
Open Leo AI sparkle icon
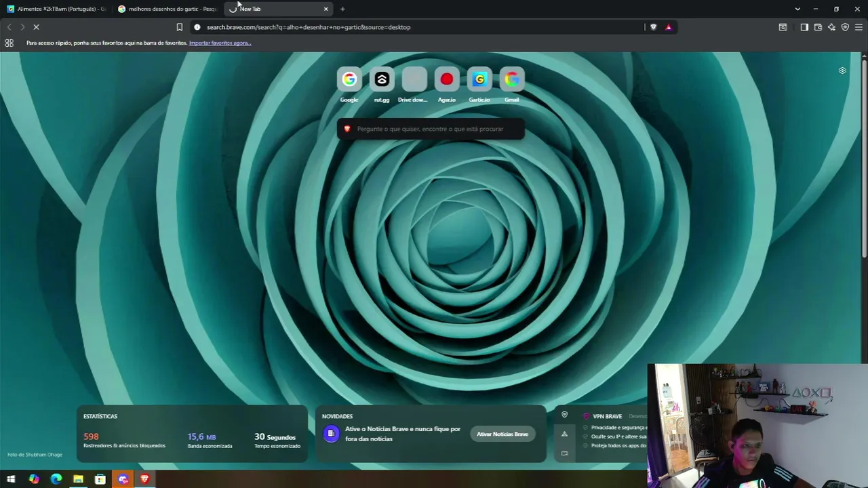click(x=831, y=27)
